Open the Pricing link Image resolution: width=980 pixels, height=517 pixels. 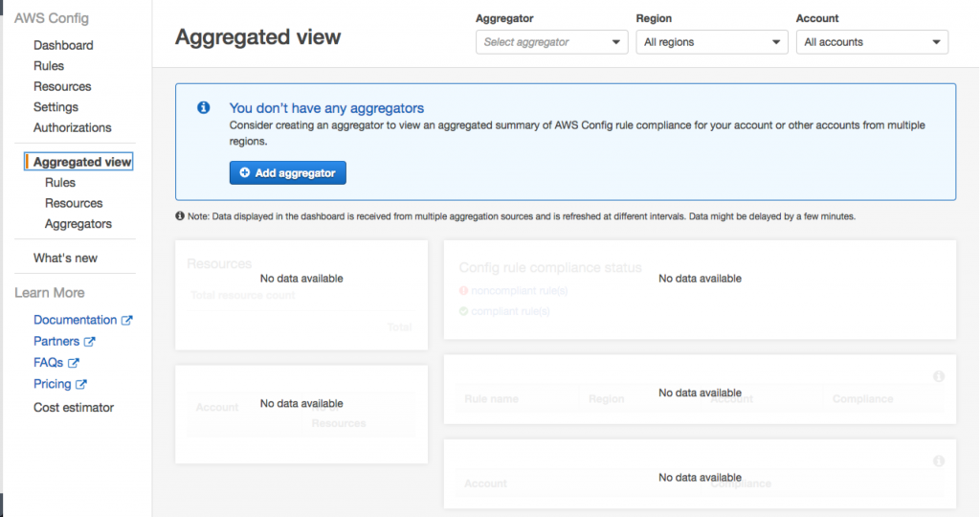tap(52, 384)
